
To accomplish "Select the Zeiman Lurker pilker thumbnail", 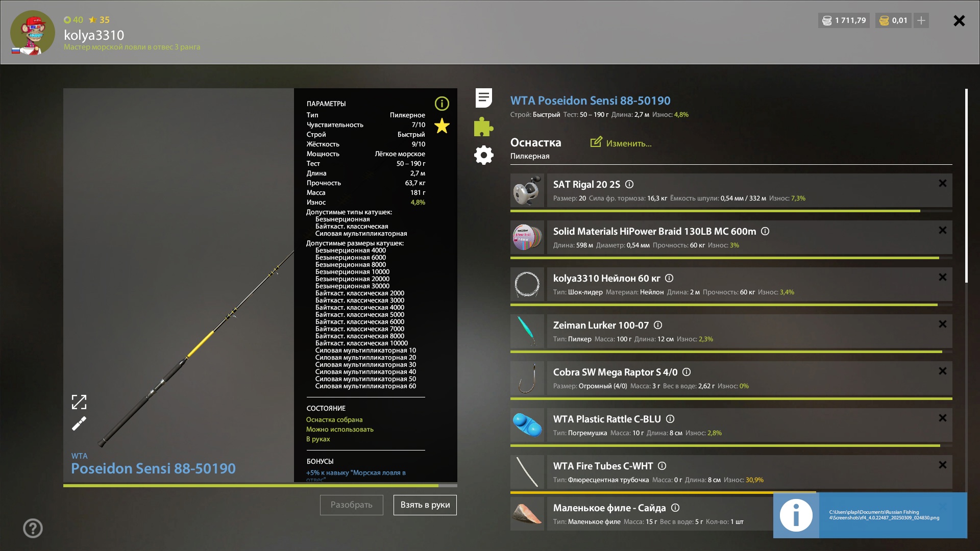I will 527,331.
